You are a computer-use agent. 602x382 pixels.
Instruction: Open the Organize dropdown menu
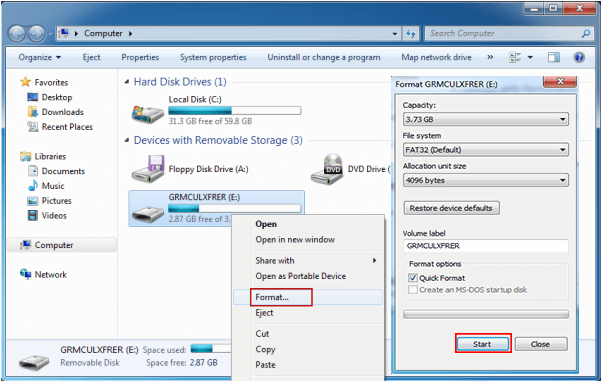40,57
